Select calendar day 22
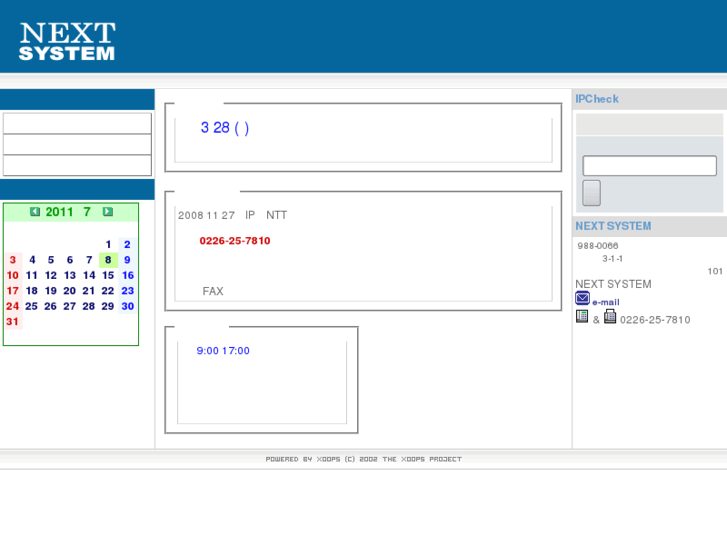 [108, 291]
